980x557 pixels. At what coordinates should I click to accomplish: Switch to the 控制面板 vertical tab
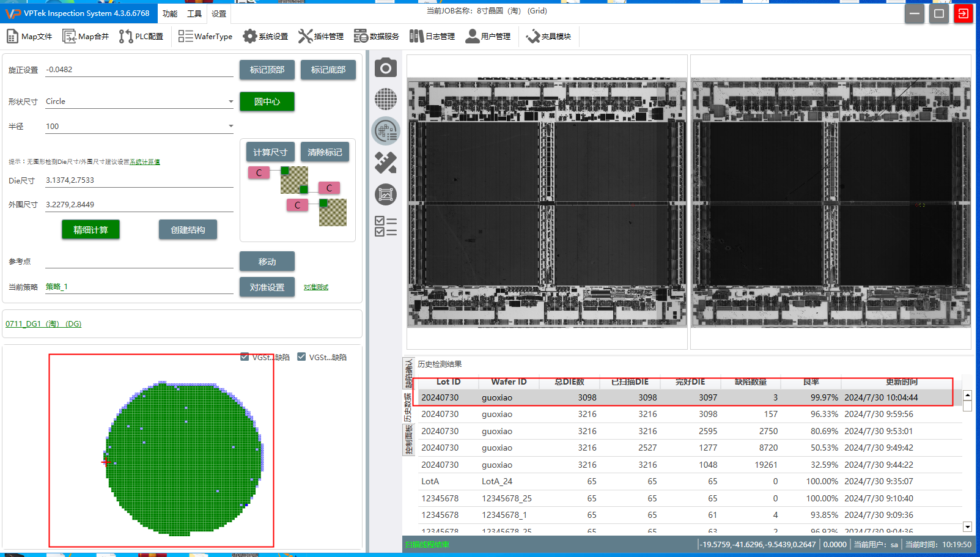pos(408,440)
